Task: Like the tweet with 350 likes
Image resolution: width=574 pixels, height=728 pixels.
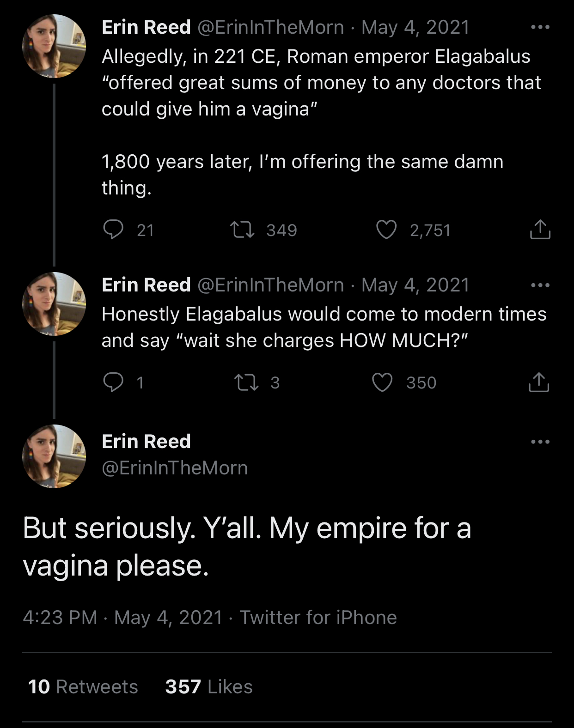Action: [x=382, y=382]
